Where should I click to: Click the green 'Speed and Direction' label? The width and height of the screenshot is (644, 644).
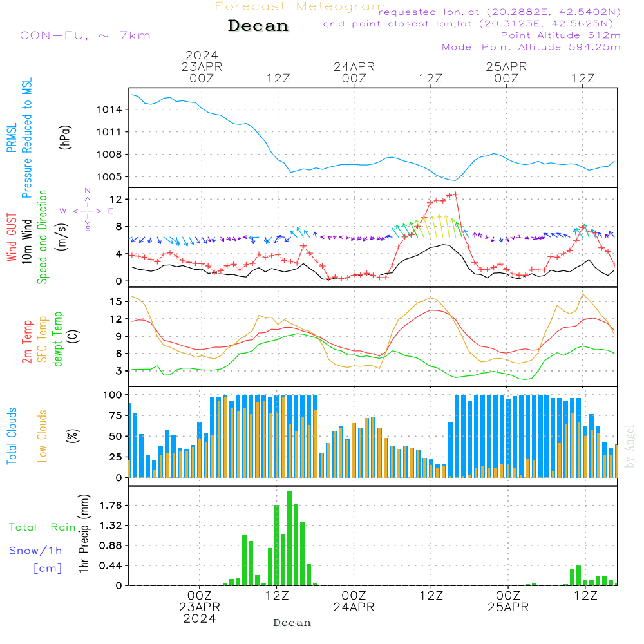tap(43, 237)
